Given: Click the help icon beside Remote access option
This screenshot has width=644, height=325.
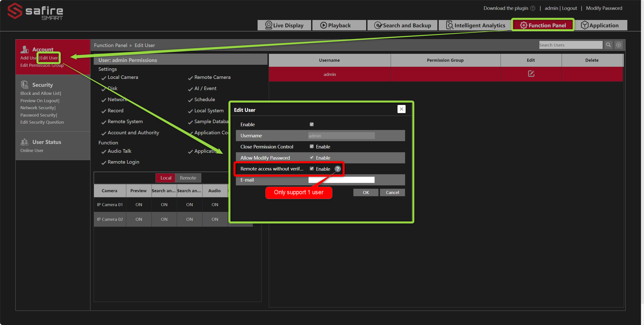Looking at the screenshot, I should tap(337, 169).
